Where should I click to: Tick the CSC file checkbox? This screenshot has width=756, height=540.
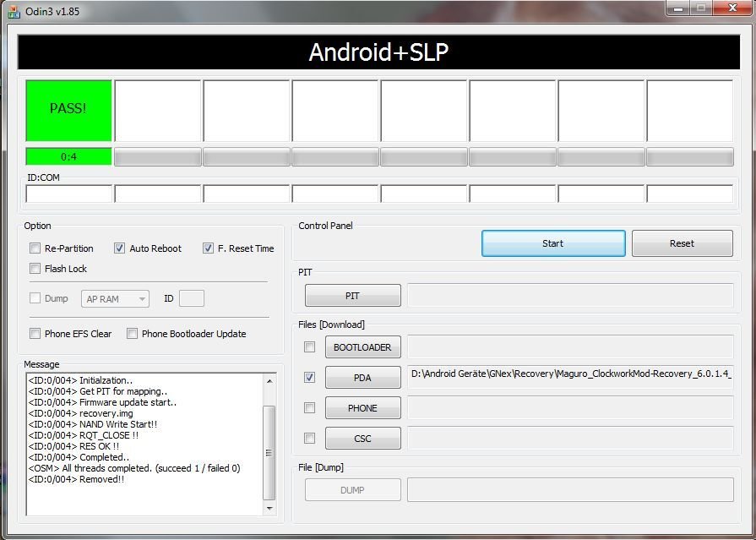tap(309, 439)
